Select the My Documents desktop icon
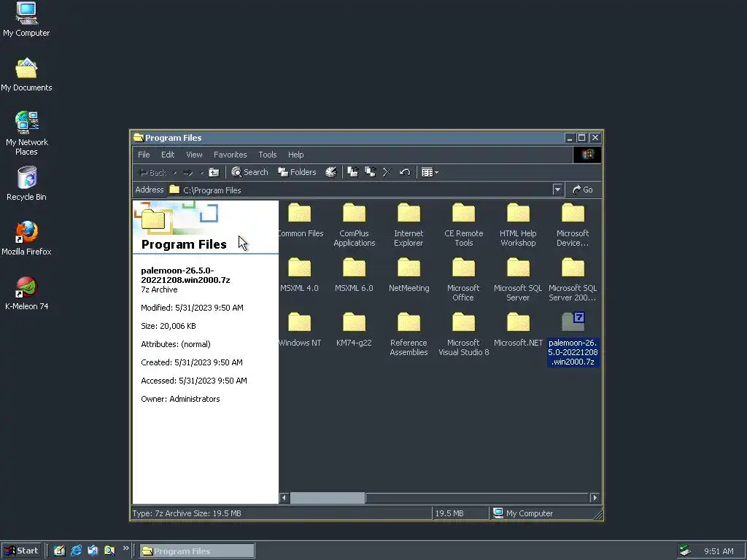The width and height of the screenshot is (747, 560). [x=26, y=75]
